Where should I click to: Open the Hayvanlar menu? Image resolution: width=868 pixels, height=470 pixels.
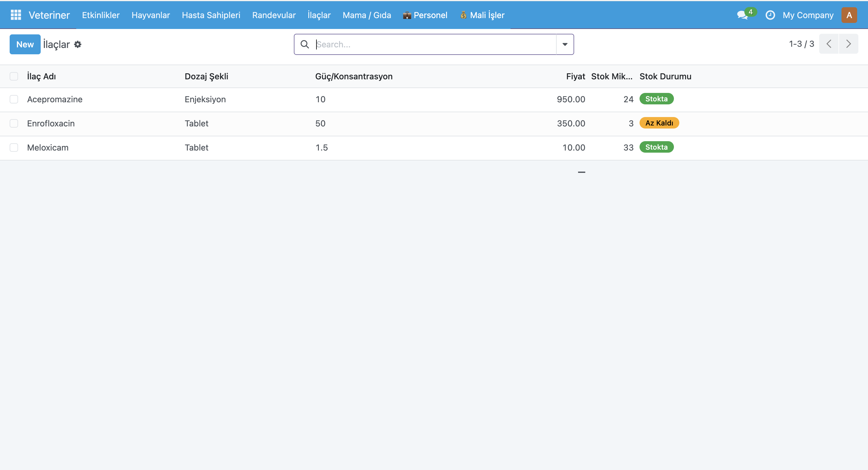151,15
